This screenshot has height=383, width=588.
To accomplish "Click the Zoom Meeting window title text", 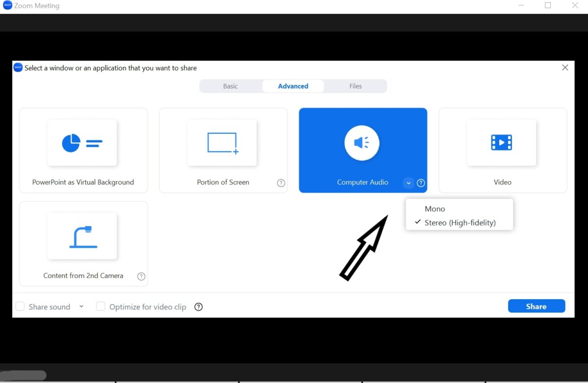I will (37, 6).
